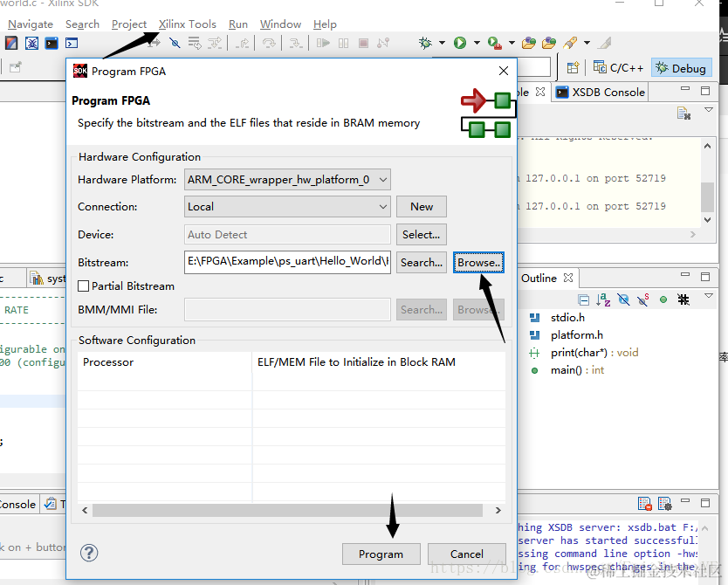Open the Window menu

(280, 24)
